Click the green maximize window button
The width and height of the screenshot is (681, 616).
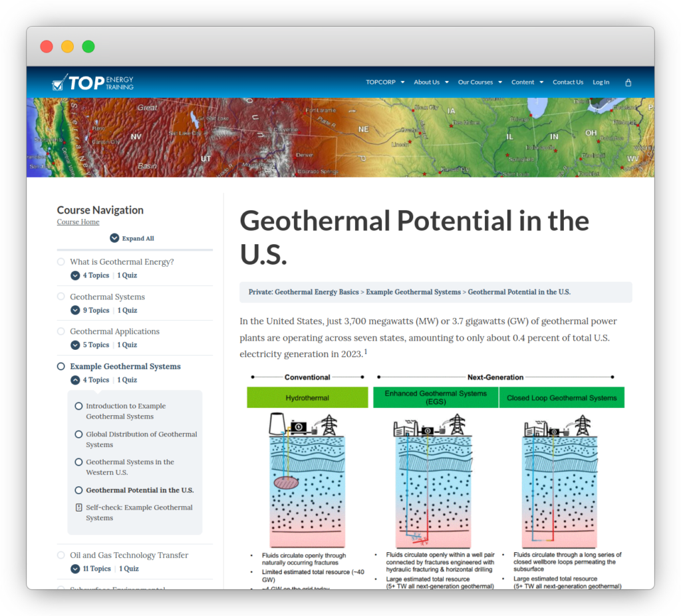pos(88,47)
